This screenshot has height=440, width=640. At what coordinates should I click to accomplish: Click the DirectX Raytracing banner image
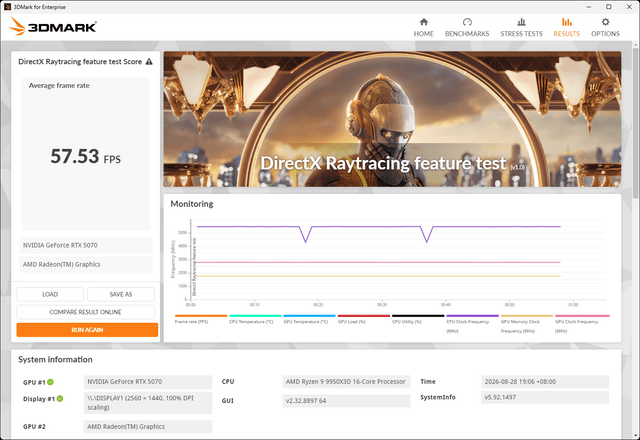[x=392, y=119]
